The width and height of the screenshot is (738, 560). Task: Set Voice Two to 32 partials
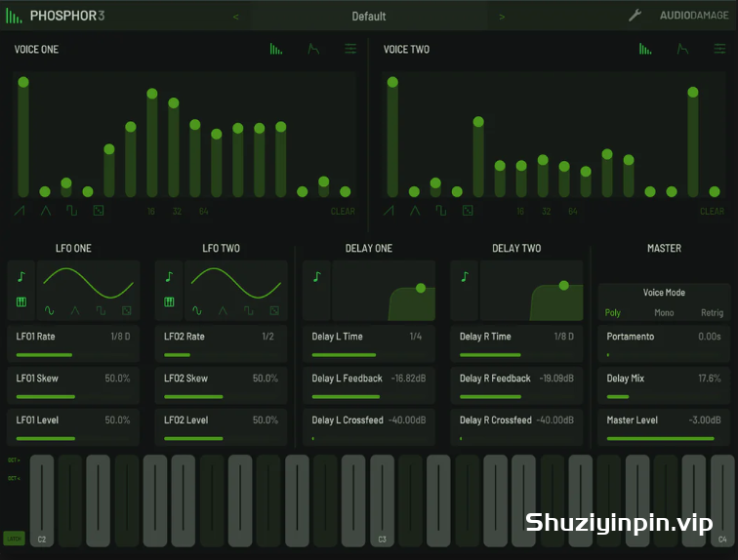point(546,212)
